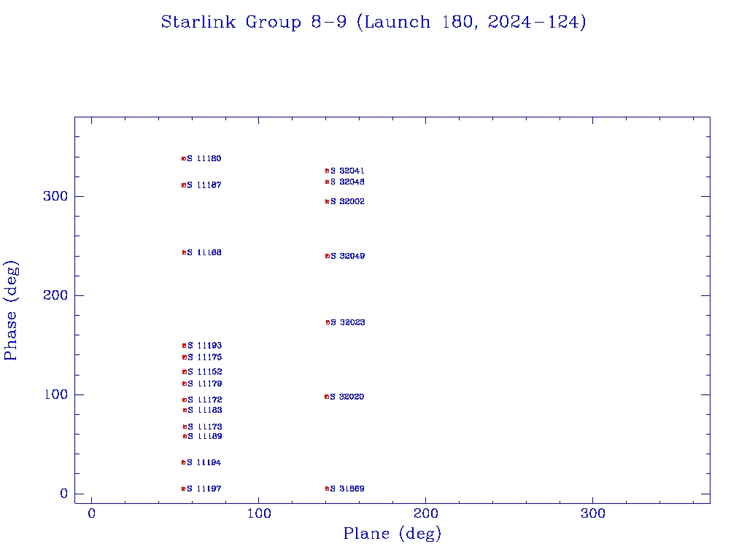Select data label S 11175
The image size is (747, 560).
pyautogui.click(x=205, y=357)
